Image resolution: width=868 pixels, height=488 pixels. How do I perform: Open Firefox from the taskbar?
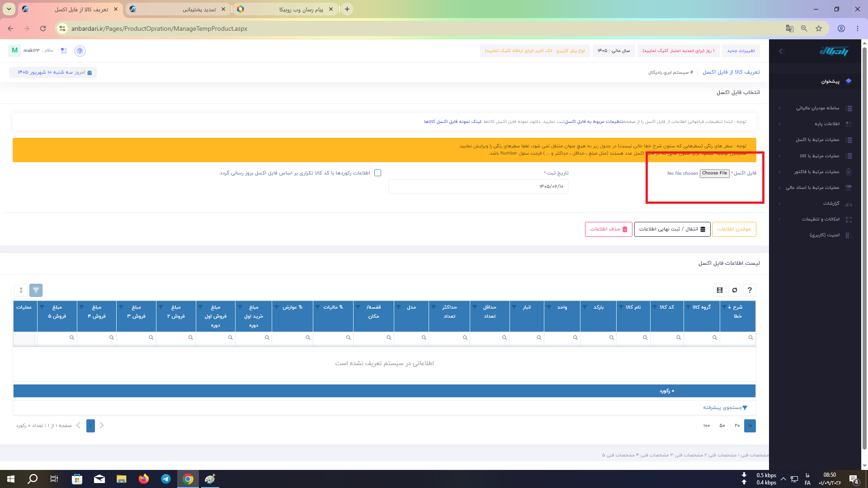click(x=144, y=479)
